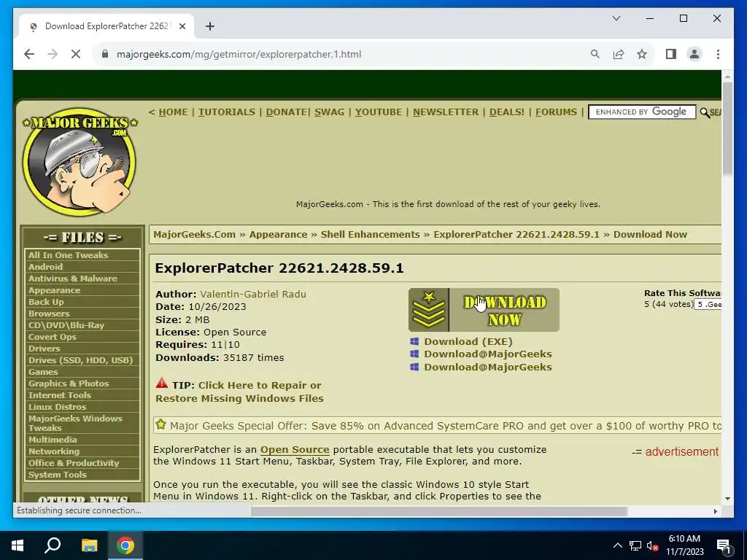Close the Download ExplorerPatcher tab
Viewport: 747px width, 560px height.
tap(182, 26)
